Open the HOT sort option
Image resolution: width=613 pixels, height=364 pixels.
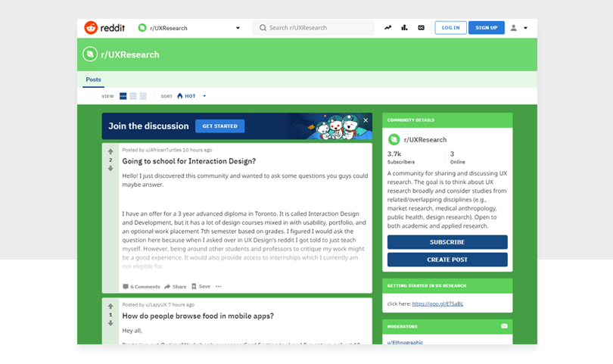(186, 96)
